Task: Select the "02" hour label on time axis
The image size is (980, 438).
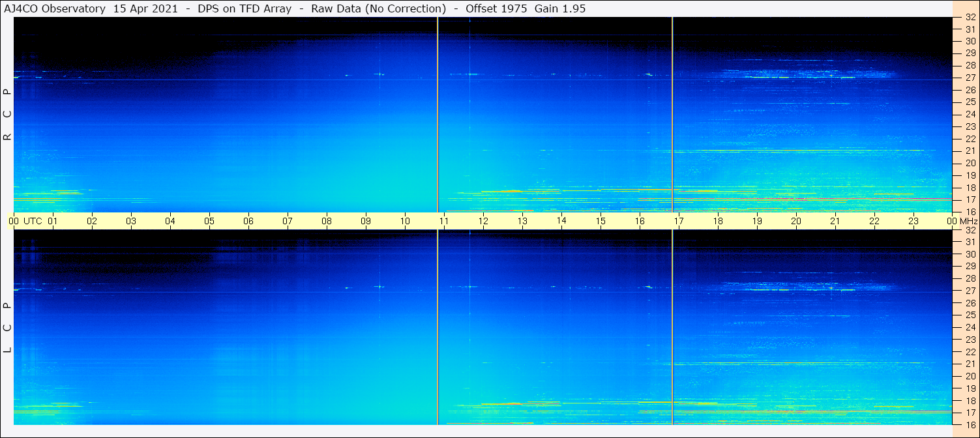Action: (x=92, y=221)
